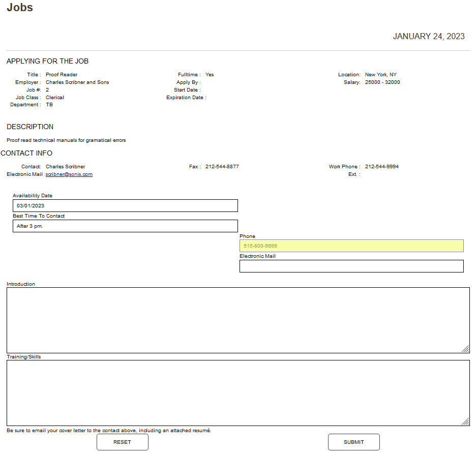Click the APPLYING FOR THE JOB heading
This screenshot has width=476, height=454.
[47, 60]
